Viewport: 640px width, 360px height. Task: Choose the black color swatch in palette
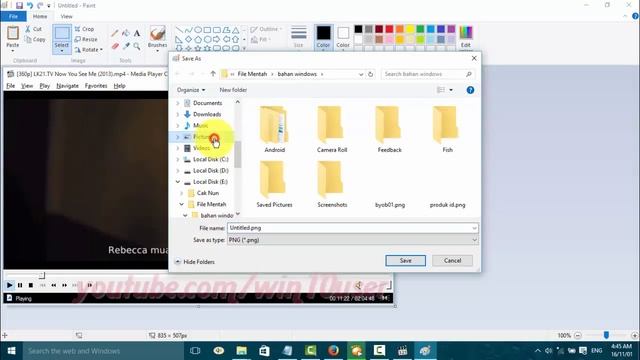click(x=358, y=29)
